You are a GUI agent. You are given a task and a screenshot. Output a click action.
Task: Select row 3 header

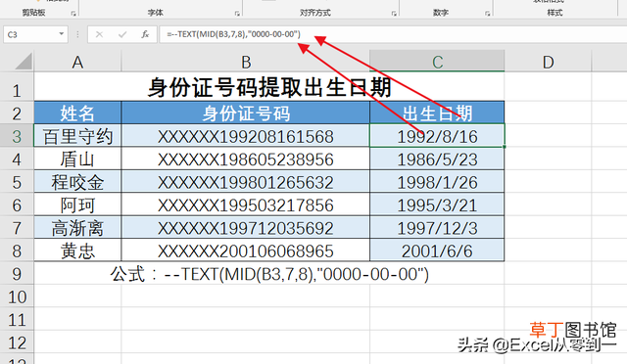pyautogui.click(x=17, y=136)
